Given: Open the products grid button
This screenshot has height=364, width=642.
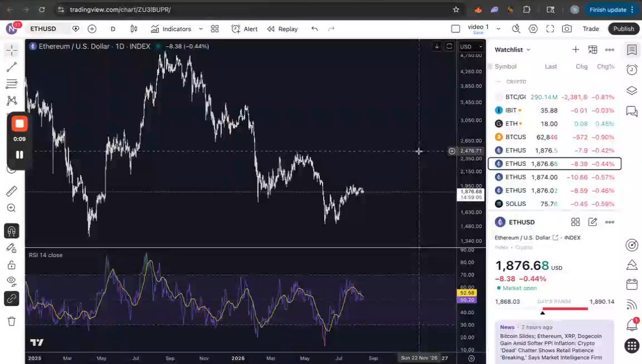Looking at the screenshot, I should click(632, 346).
